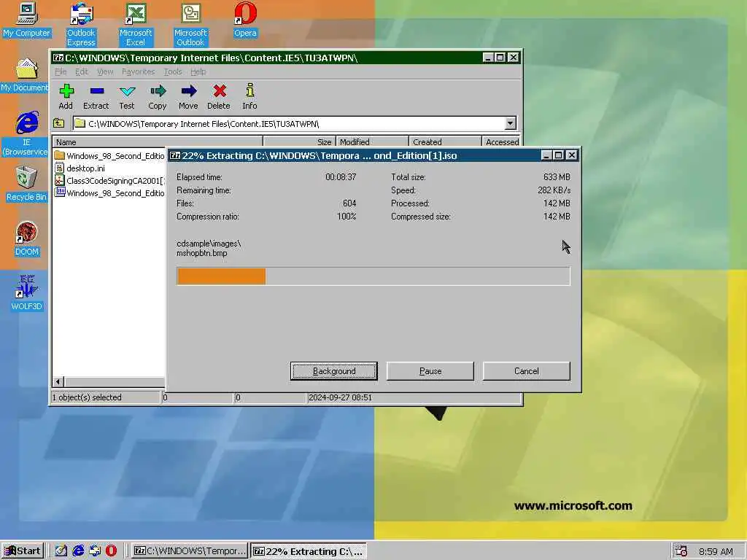Screen dimensions: 747x560
Task: Open the File menu
Action: click(61, 71)
